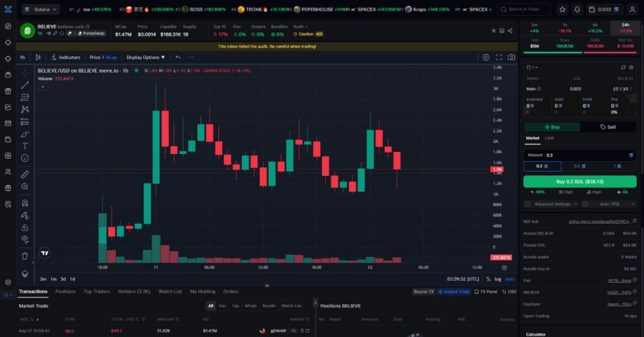Image resolution: width=644 pixels, height=337 pixels.
Task: Open the Orders tab
Action: (x=230, y=292)
